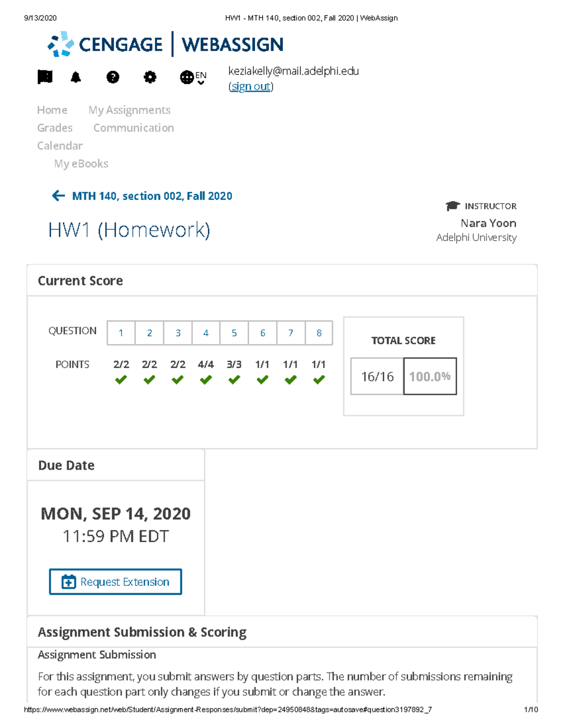
Task: Click the Request Extension button
Action: 115,582
